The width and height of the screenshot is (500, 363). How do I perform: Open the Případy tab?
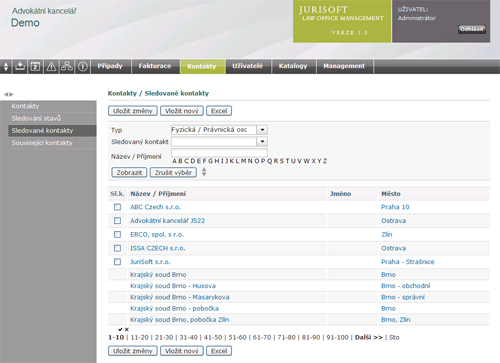[x=110, y=66]
